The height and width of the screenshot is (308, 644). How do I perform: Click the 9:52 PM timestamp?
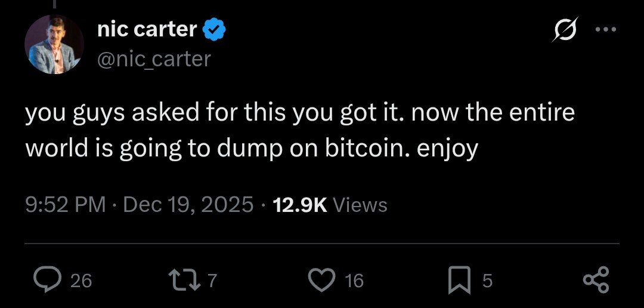(65, 205)
